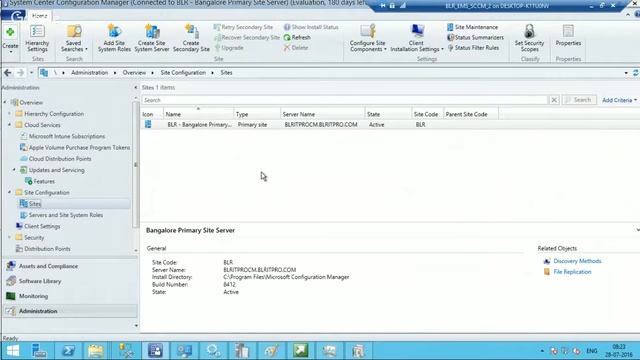Click Refresh in the Site group

[x=297, y=37]
